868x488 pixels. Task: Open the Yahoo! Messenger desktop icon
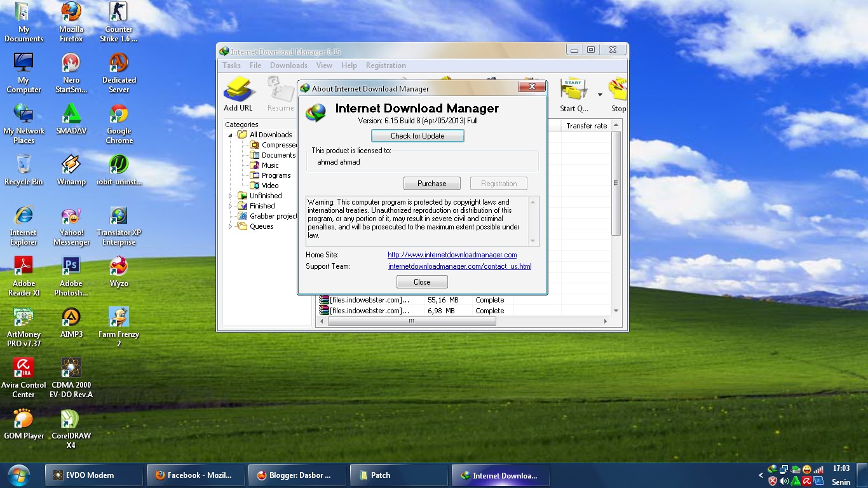click(71, 226)
